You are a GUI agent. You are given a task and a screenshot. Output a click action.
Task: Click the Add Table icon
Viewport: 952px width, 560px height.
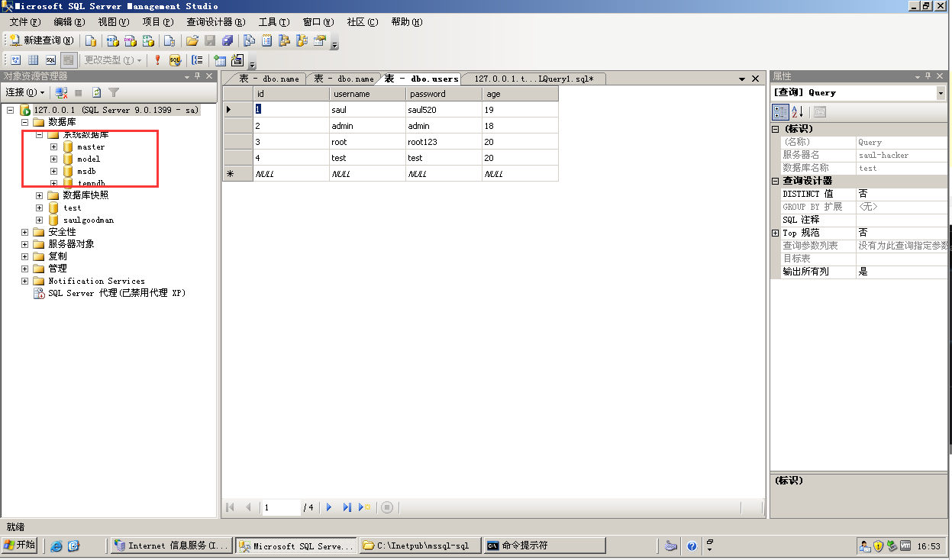click(220, 60)
